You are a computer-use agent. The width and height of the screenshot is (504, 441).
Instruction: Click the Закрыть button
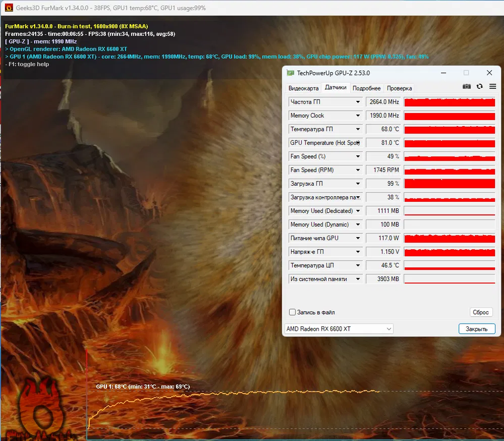pos(476,329)
